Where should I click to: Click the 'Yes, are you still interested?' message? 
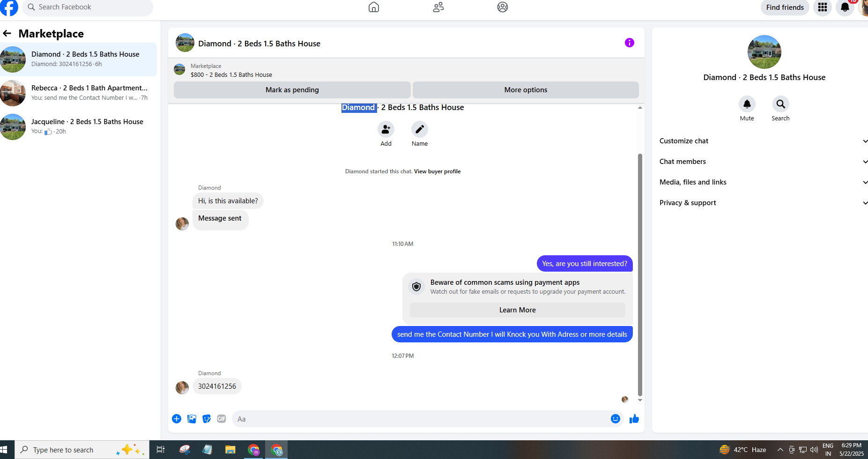click(585, 264)
